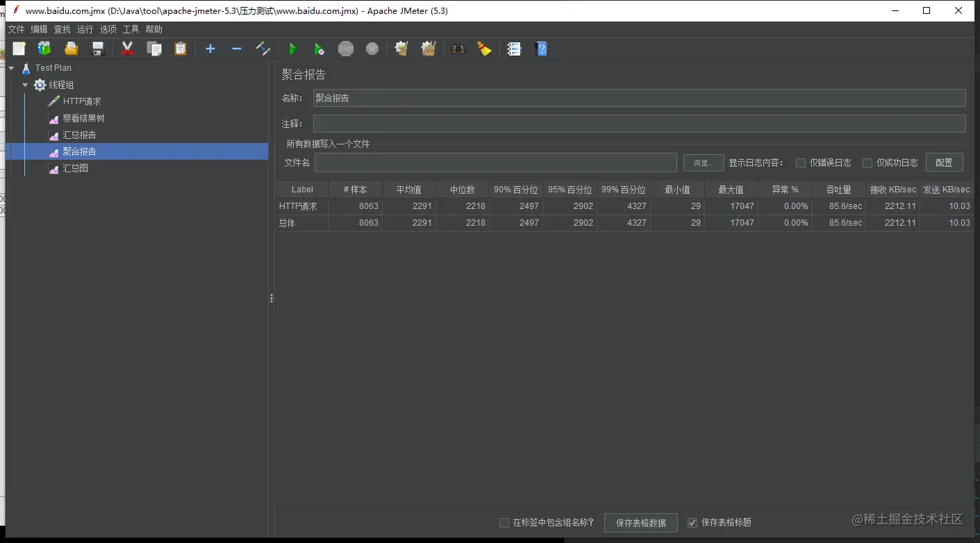Collapse the 线程组 tree node arrow
The image size is (980, 543).
click(25, 85)
